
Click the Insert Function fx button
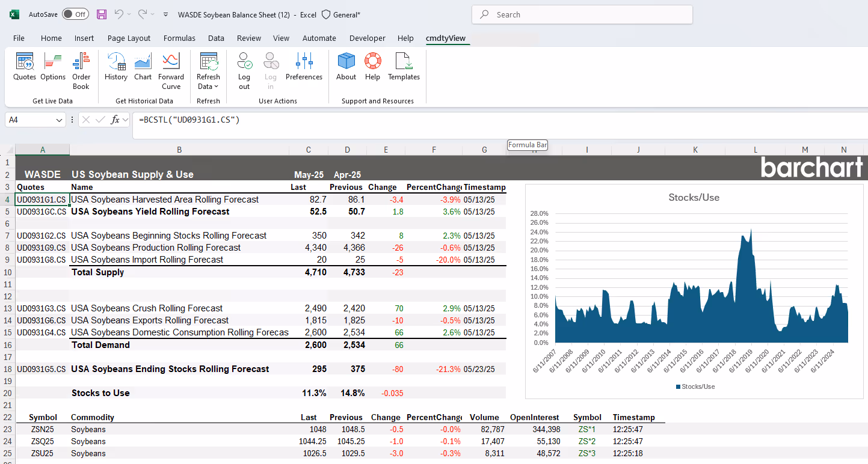point(115,120)
